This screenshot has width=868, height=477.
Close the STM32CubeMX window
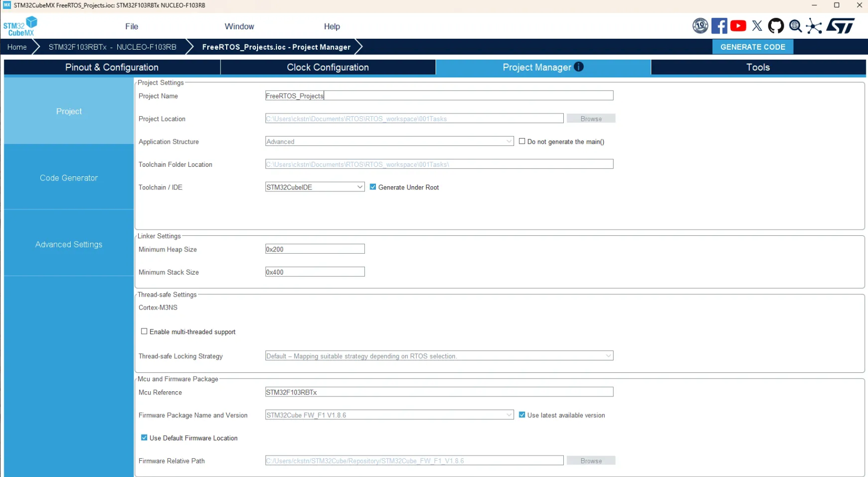(x=859, y=5)
